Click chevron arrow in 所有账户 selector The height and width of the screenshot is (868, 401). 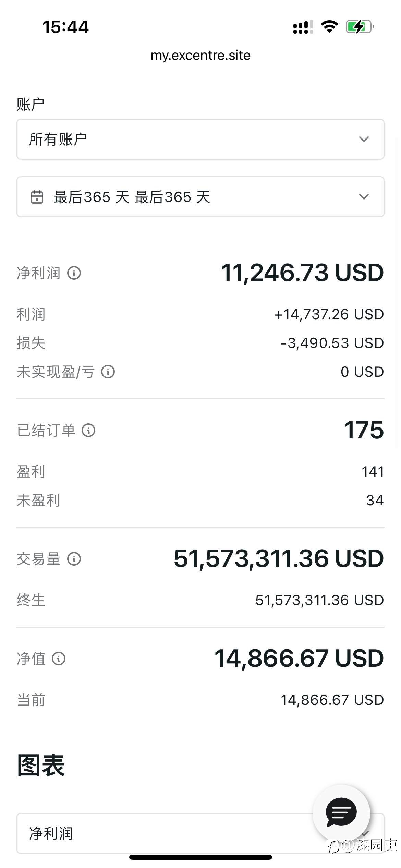[x=364, y=139]
